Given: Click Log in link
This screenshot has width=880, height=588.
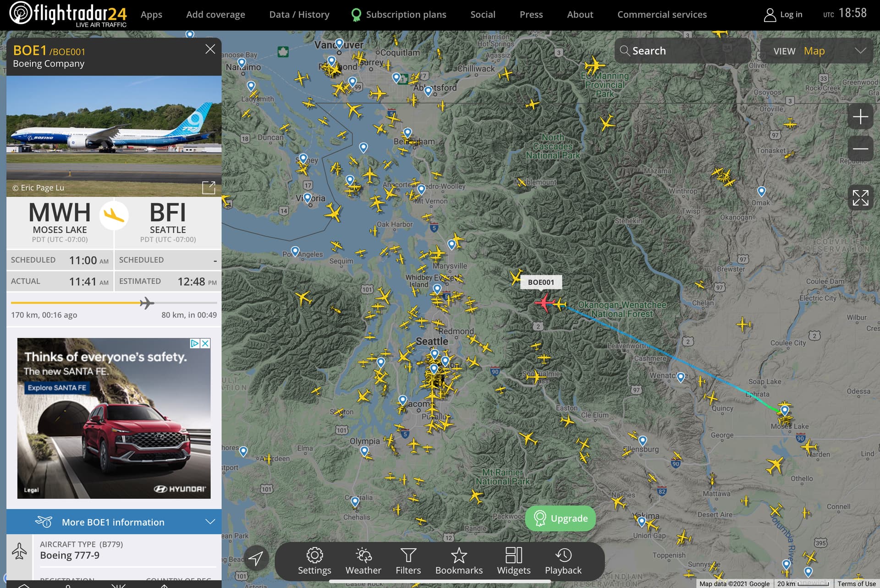Looking at the screenshot, I should coord(783,15).
